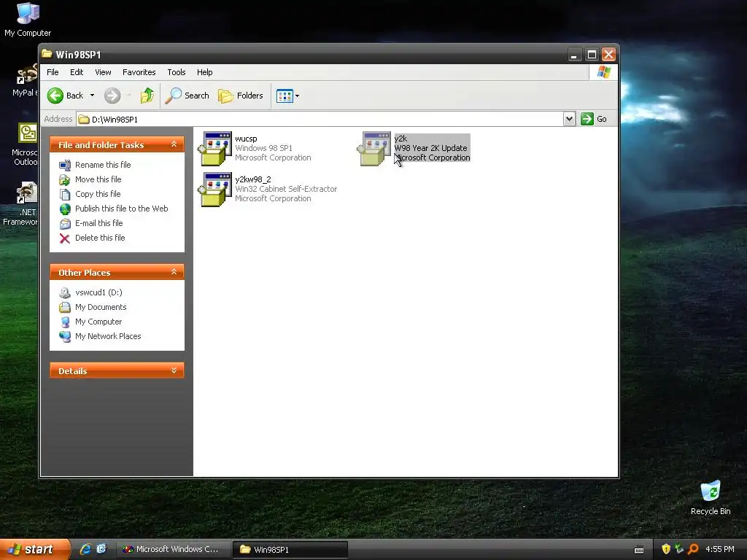Image resolution: width=747 pixels, height=560 pixels.
Task: Click the y2kw98_2 file name
Action: tap(253, 179)
